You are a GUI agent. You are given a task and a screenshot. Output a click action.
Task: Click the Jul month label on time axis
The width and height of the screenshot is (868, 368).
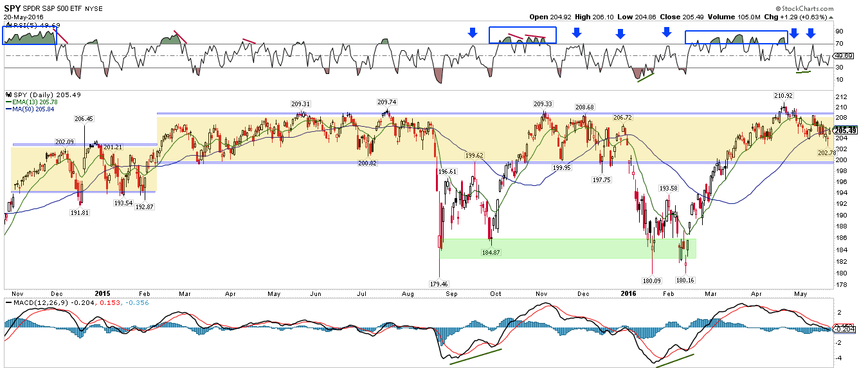[x=363, y=294]
